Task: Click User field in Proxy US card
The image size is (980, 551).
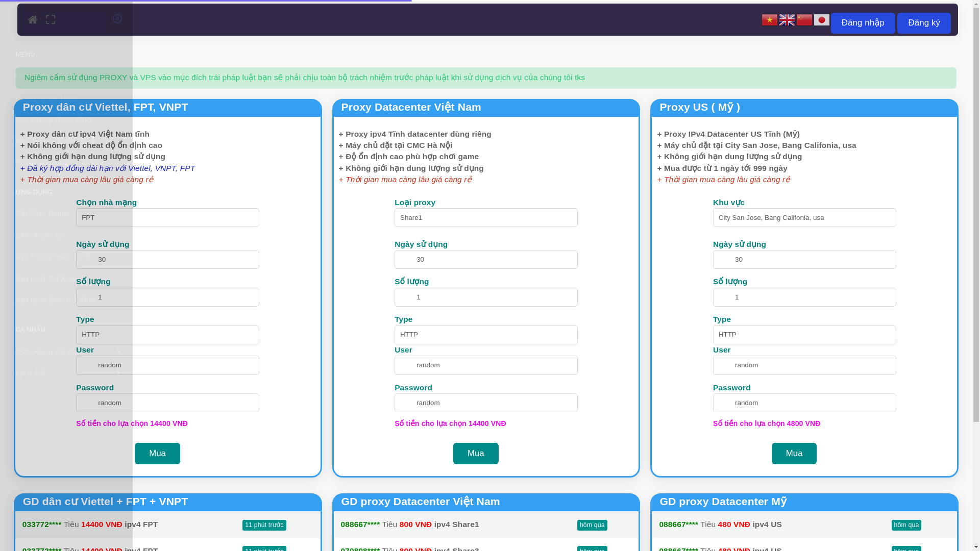Action: [x=804, y=365]
